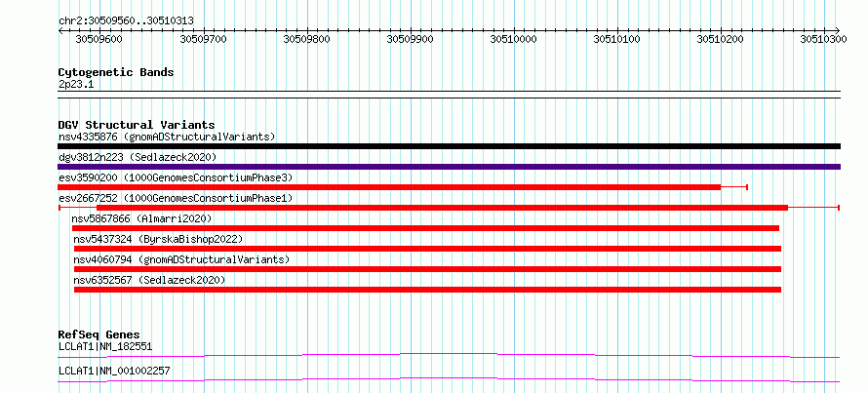Open the esv2667252 1000 Genomes Phase1 label

coord(175,198)
